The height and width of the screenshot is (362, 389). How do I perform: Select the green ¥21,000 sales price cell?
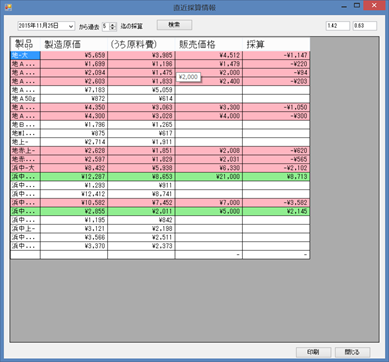pyautogui.click(x=209, y=177)
